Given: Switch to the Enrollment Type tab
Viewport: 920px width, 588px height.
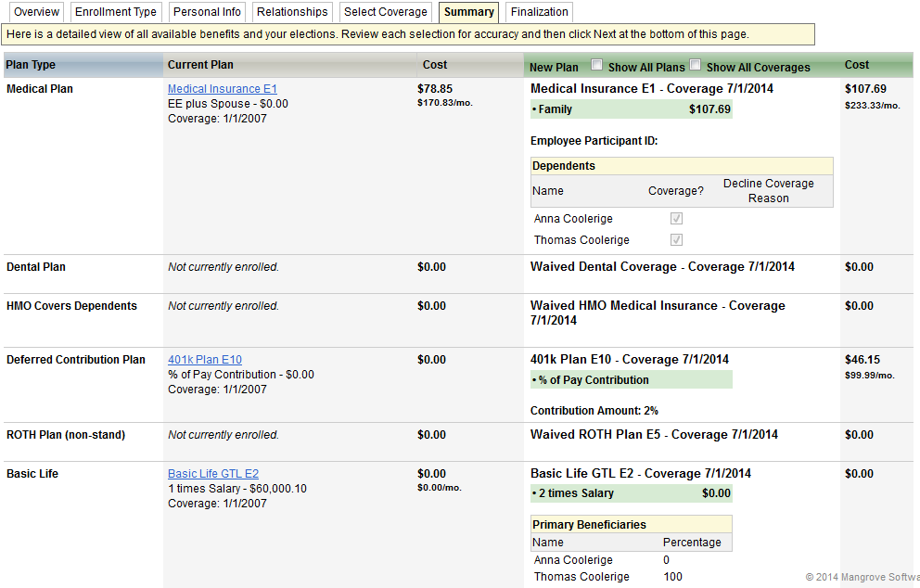Looking at the screenshot, I should coord(116,12).
